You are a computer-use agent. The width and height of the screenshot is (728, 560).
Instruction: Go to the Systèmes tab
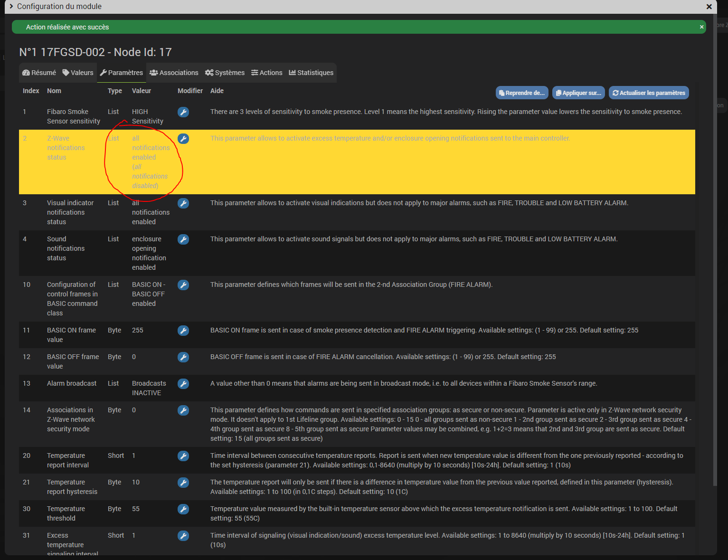pos(225,73)
